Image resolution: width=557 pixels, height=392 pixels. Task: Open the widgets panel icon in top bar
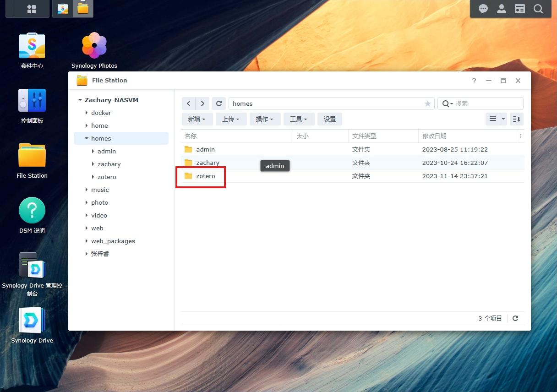[519, 9]
